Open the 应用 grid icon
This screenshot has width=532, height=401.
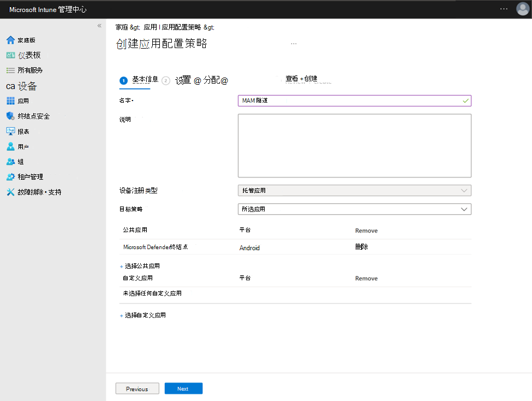coord(10,101)
